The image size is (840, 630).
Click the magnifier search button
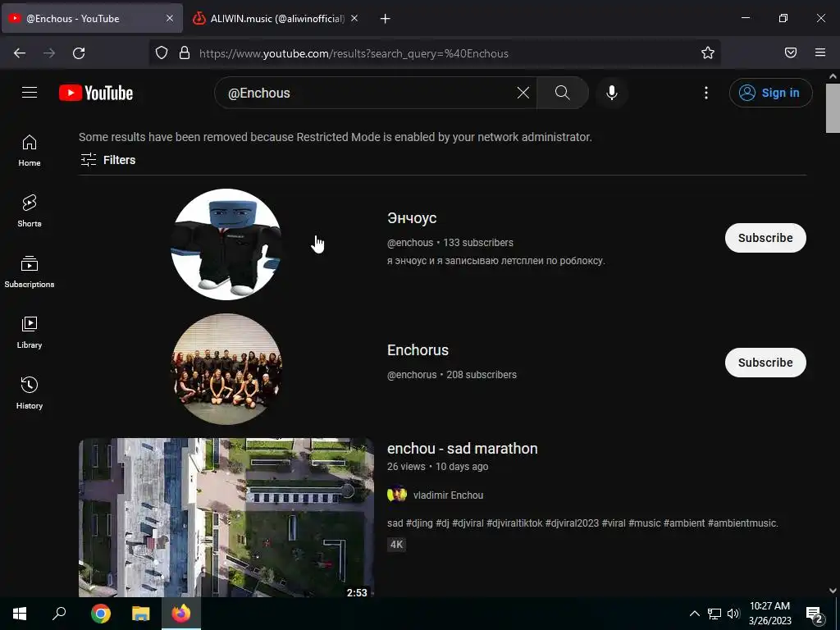click(563, 93)
